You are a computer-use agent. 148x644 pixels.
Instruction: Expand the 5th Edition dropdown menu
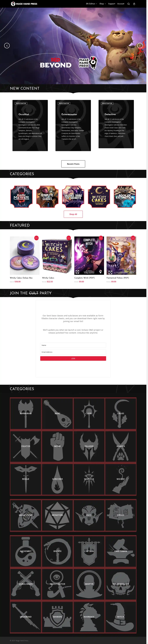tap(91, 4)
